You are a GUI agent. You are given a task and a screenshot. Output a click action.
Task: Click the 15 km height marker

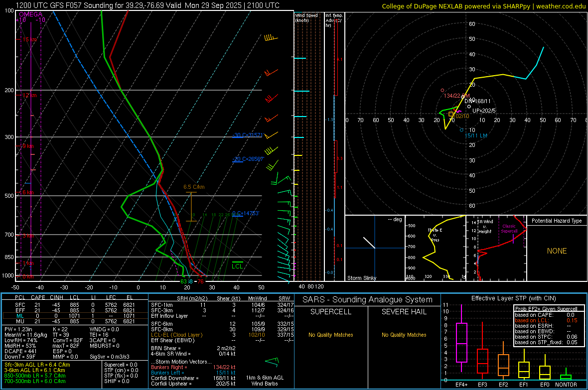click(x=29, y=39)
